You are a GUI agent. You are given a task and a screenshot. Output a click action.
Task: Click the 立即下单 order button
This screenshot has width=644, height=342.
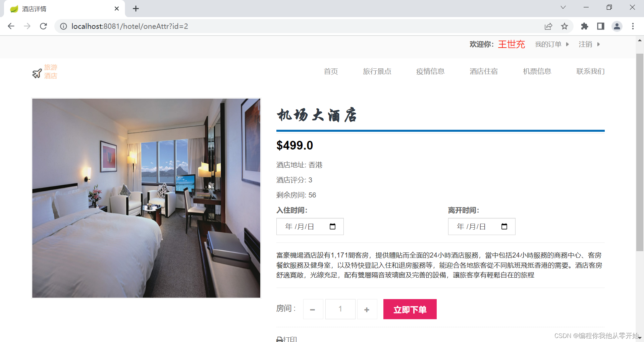[x=410, y=309]
